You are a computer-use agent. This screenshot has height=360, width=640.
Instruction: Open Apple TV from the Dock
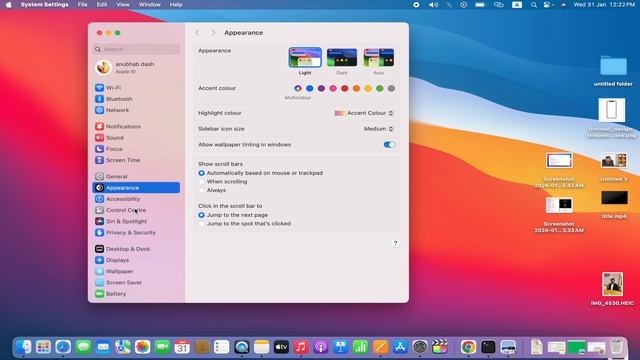pyautogui.click(x=281, y=347)
